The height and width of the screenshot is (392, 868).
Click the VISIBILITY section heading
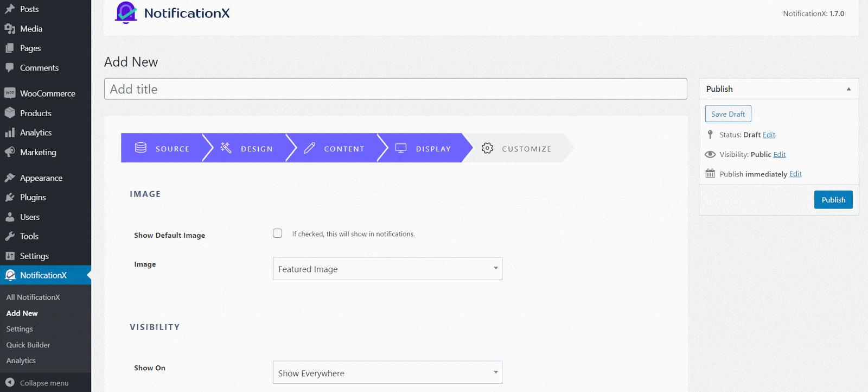point(155,327)
